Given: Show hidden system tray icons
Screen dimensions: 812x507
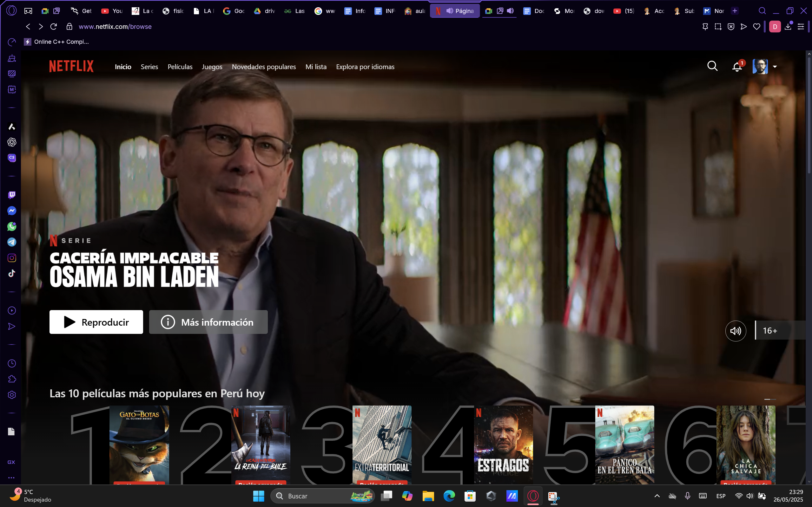Looking at the screenshot, I should pos(657,496).
